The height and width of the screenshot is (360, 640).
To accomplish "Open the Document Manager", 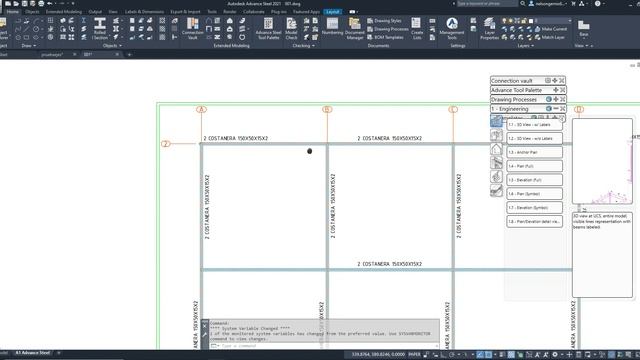I will [355, 29].
